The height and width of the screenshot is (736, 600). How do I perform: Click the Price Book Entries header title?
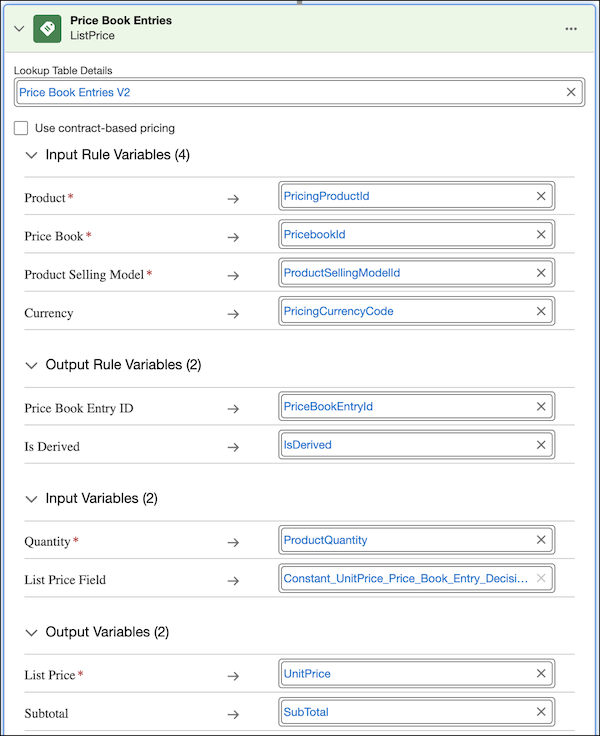point(121,20)
